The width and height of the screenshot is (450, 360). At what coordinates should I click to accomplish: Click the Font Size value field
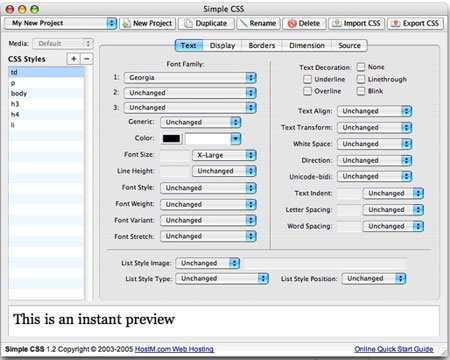(x=175, y=155)
